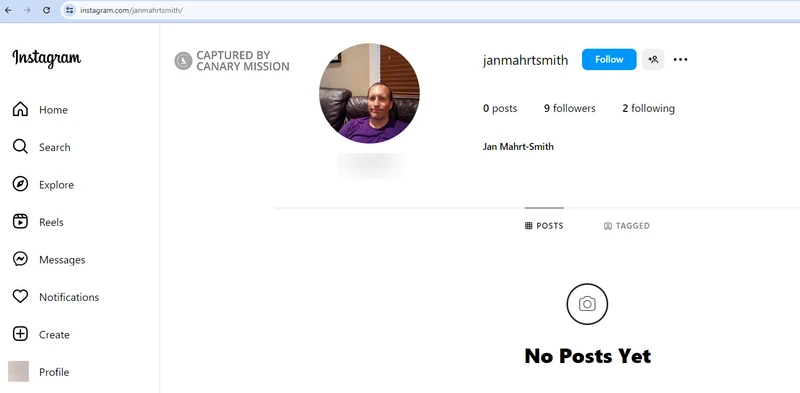Viewport: 800px width, 393px height.
Task: Select the Create sidebar label
Action: (55, 335)
